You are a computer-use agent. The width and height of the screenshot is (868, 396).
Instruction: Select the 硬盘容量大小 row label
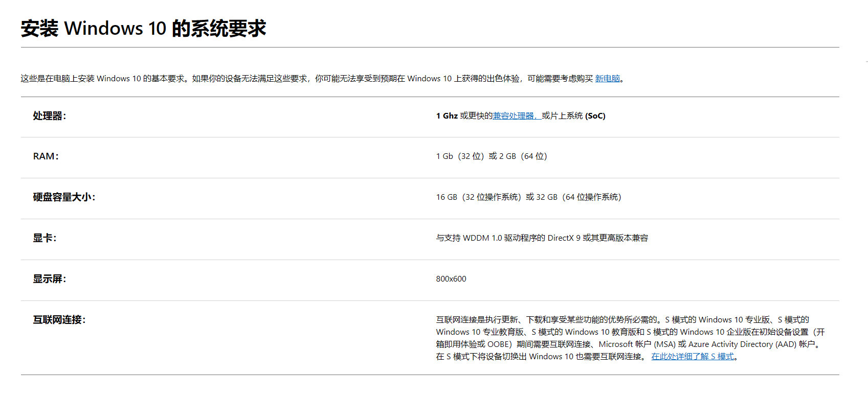click(x=64, y=197)
